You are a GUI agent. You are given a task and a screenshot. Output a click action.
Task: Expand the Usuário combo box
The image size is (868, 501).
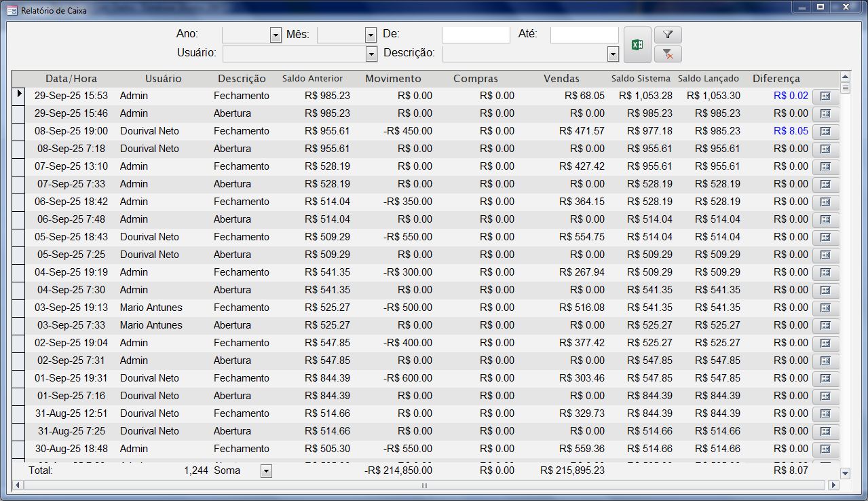[x=371, y=54]
